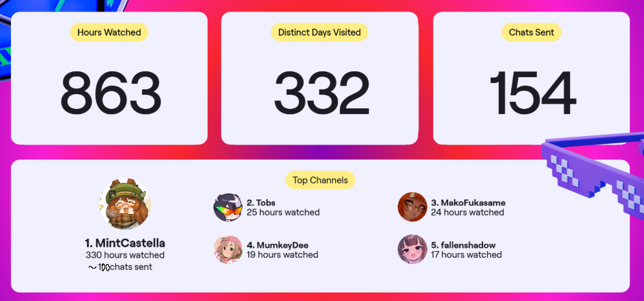The width and height of the screenshot is (644, 301).
Task: Open fallenshadow's avatar icon
Action: 412,249
